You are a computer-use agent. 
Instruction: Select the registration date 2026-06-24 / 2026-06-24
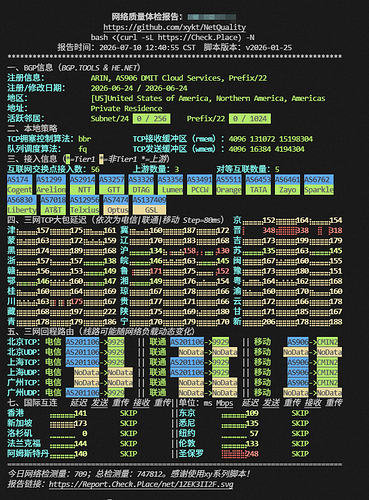[x=139, y=88]
